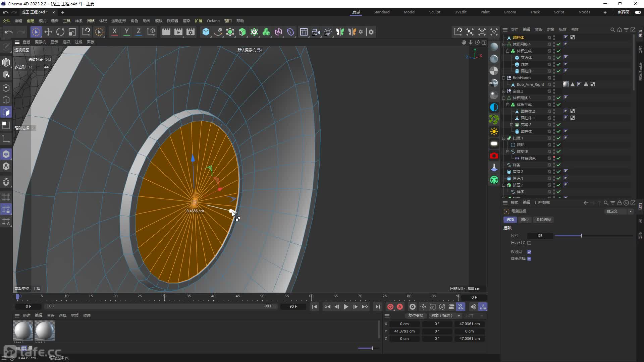
Task: Select the Scale tool in toolbar
Action: pos(72,32)
